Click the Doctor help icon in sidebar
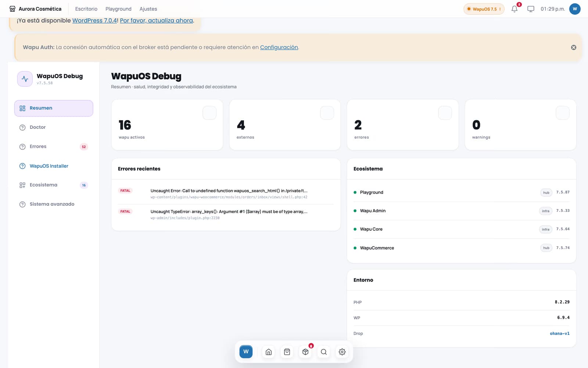588x368 pixels. (x=22, y=127)
